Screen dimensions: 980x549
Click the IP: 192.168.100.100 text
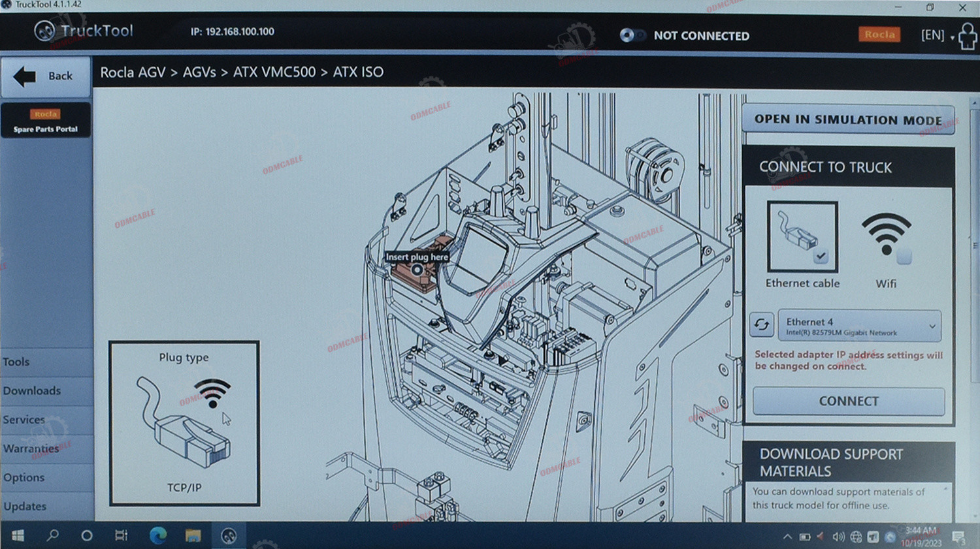tap(232, 31)
